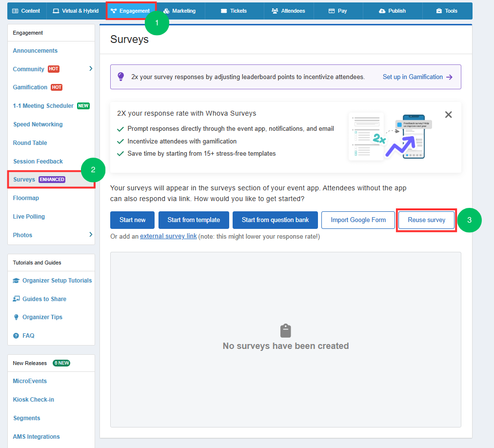Click the Content list icon
This screenshot has height=448, width=494.
[x=15, y=11]
